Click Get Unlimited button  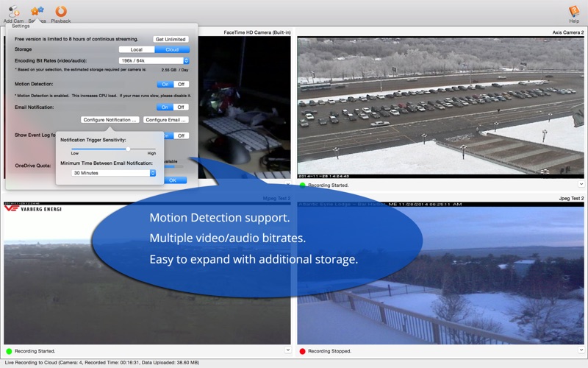[171, 39]
